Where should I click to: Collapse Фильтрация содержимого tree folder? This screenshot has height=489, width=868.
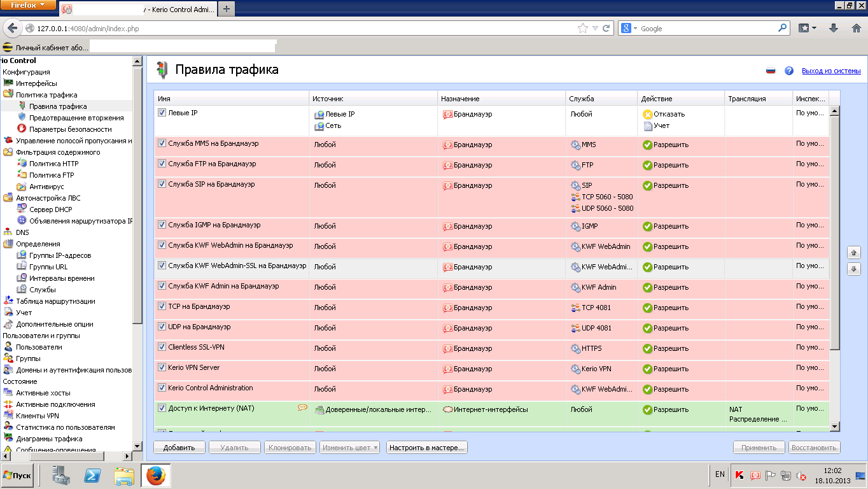pyautogui.click(x=8, y=152)
